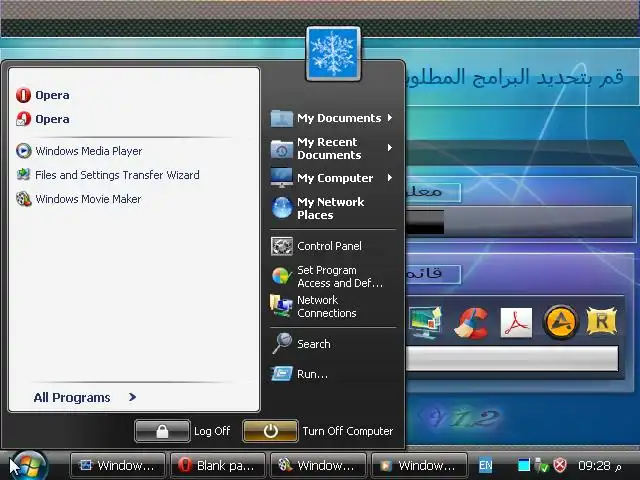Image resolution: width=640 pixels, height=480 pixels.
Task: Select the Adobe Reader icon in installer window
Action: point(516,322)
